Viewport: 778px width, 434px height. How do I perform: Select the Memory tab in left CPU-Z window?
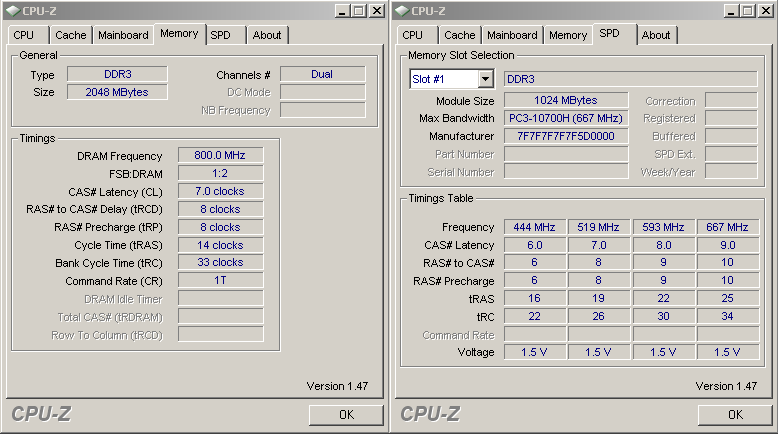179,34
